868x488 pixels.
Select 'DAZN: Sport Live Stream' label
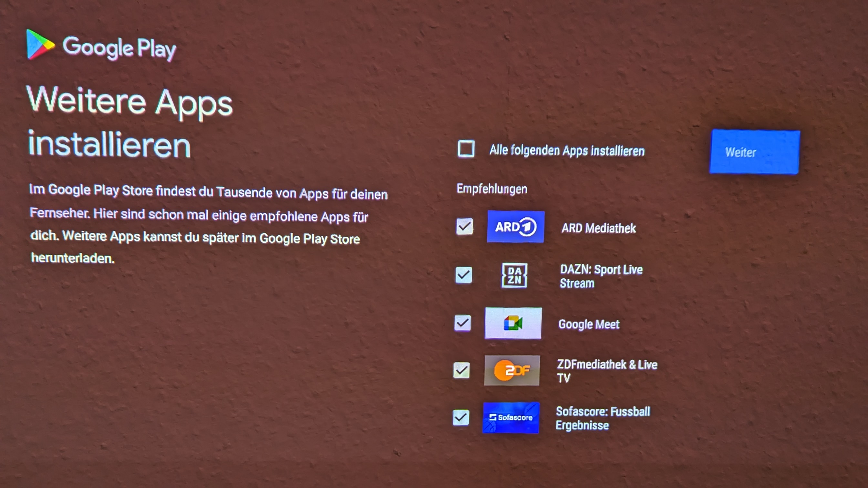[x=601, y=276]
